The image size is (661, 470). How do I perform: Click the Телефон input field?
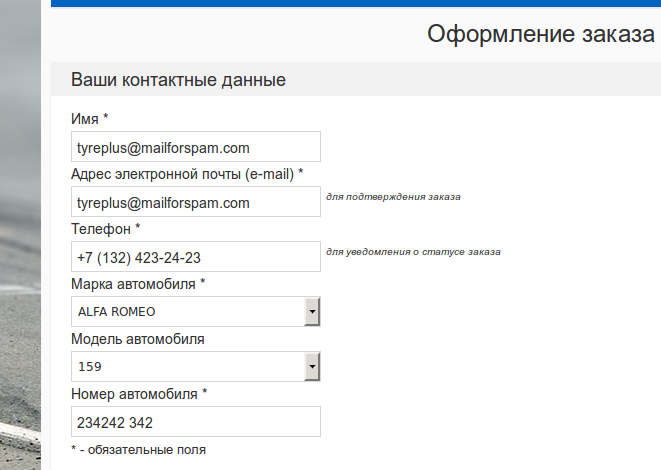(196, 257)
